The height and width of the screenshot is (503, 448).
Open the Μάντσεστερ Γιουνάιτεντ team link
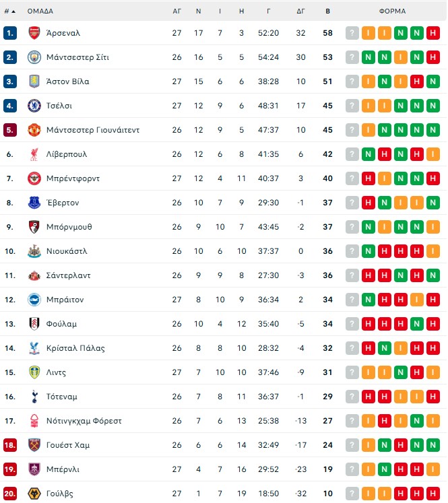point(93,130)
